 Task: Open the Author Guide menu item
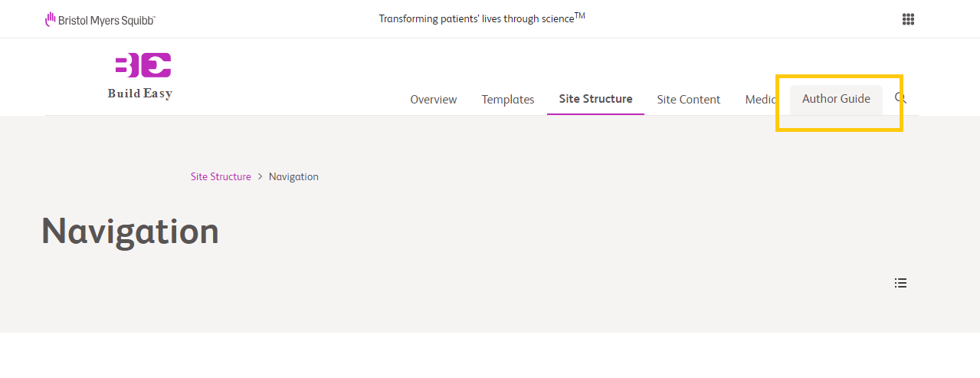click(x=836, y=99)
